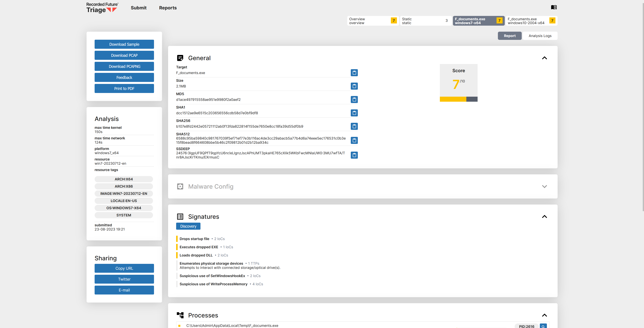Open the Static analysis tab

pyautogui.click(x=425, y=21)
